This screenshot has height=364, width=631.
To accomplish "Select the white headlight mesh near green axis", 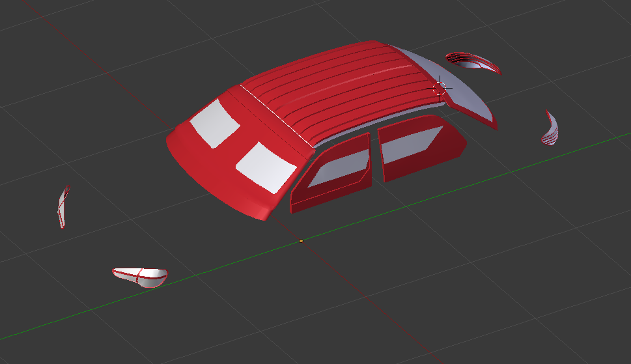I will tap(140, 277).
